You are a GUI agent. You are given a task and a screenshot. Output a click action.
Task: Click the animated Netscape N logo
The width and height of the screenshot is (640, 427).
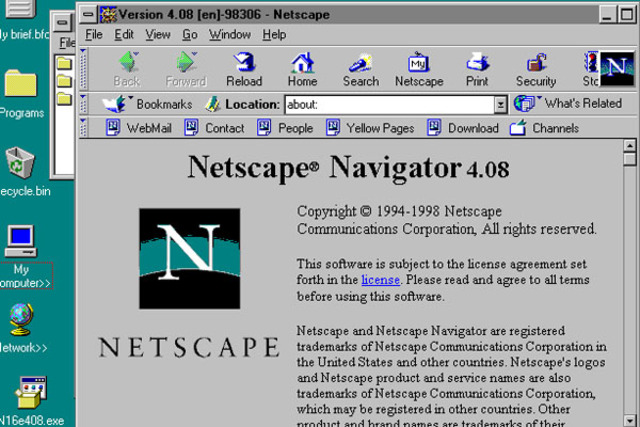click(617, 68)
